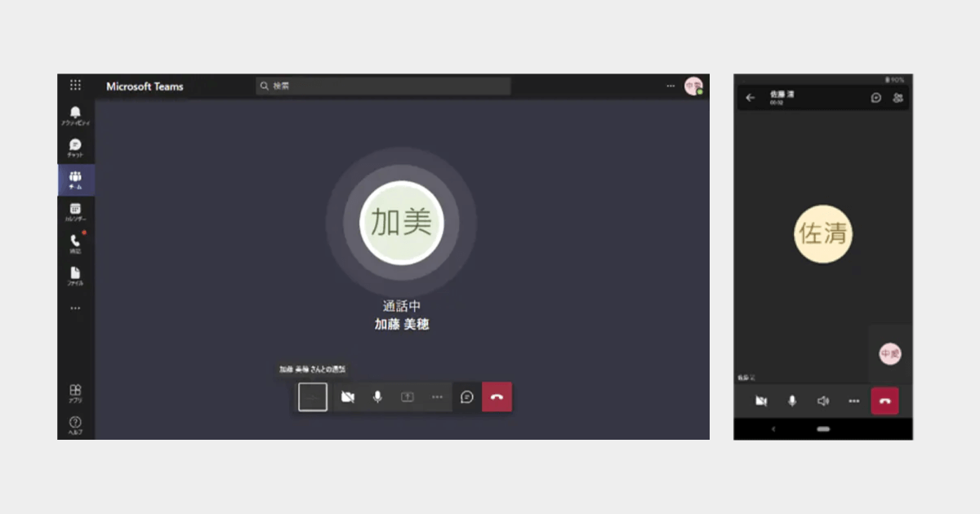Open Files in the sidebar

75,276
